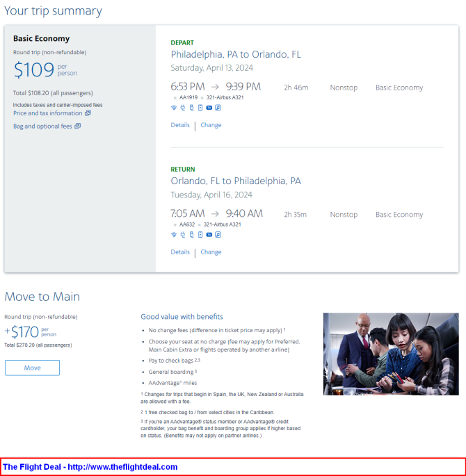Click the green RETURN label
The image size is (466, 476).
tap(183, 170)
